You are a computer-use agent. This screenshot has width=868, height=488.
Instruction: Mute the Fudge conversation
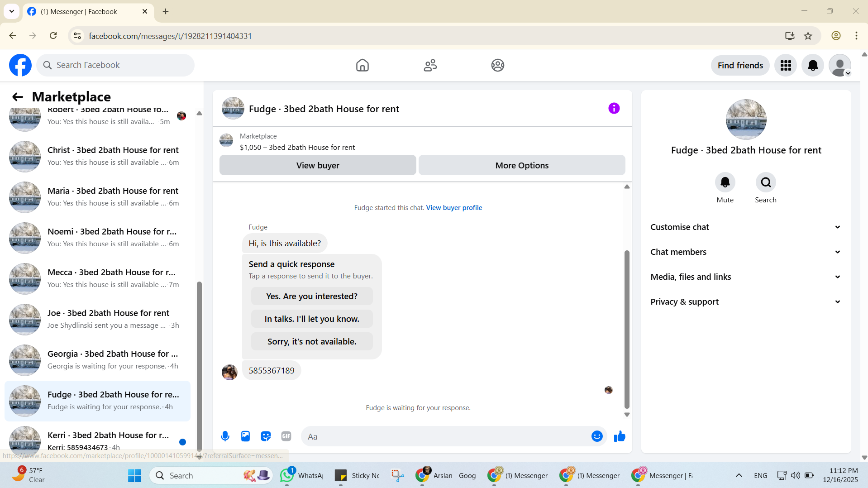coord(725,182)
